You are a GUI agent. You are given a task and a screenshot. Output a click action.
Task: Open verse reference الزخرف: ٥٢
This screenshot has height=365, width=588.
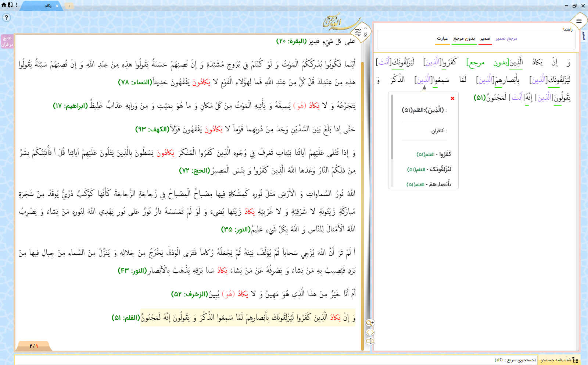click(x=190, y=294)
